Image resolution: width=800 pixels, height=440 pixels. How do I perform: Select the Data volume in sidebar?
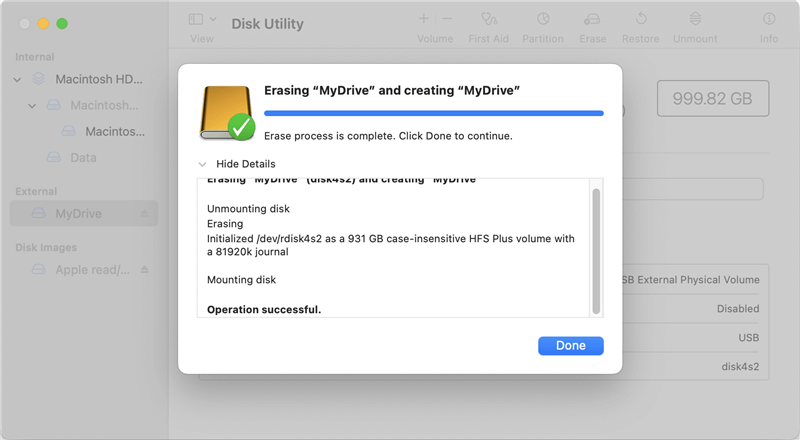click(83, 158)
